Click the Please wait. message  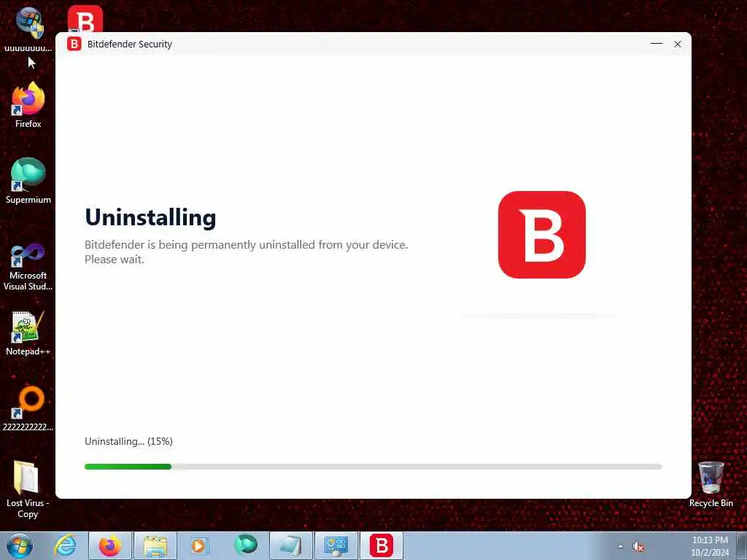click(x=115, y=260)
